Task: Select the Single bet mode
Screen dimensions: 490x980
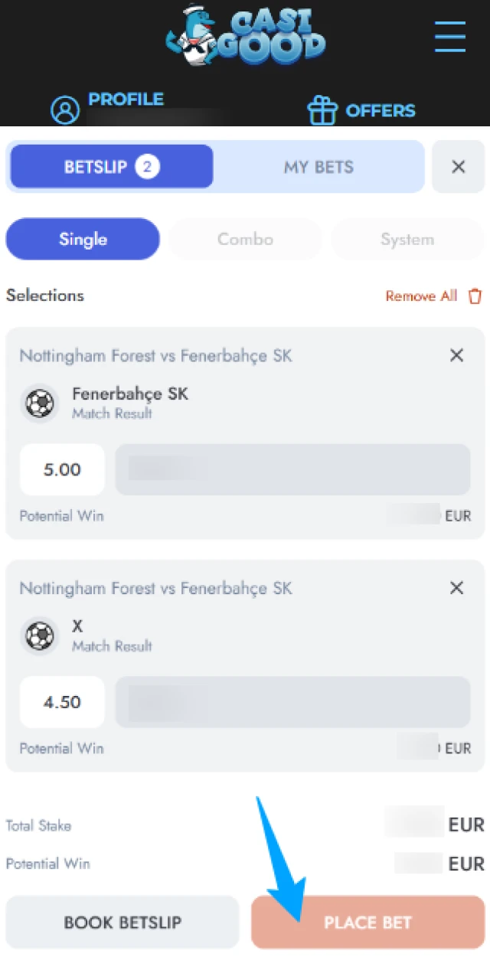Action: [x=82, y=239]
